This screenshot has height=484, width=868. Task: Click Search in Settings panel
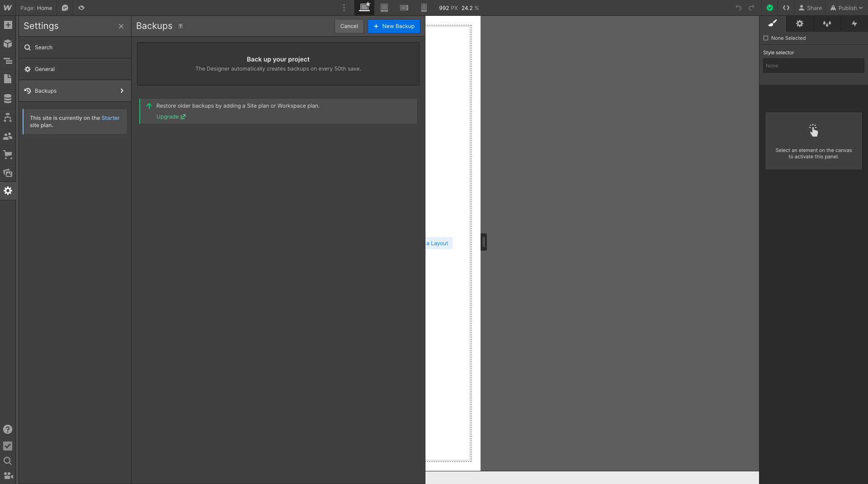click(x=75, y=47)
